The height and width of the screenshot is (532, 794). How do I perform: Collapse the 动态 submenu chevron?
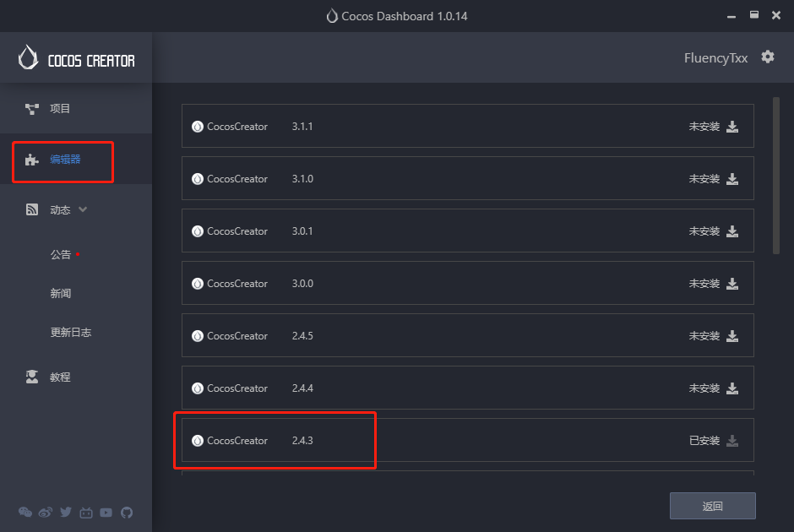coord(83,209)
